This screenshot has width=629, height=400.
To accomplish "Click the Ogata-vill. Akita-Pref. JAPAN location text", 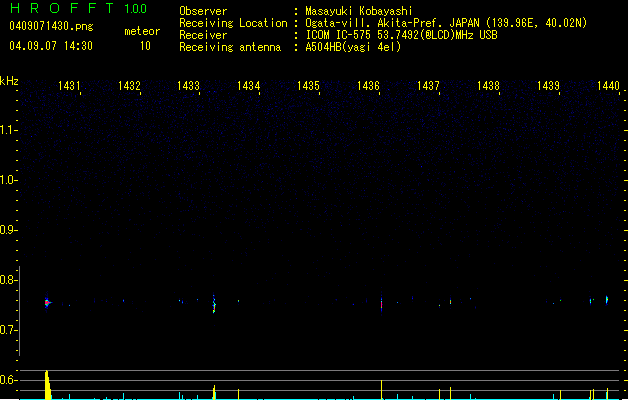I will click(x=446, y=23).
